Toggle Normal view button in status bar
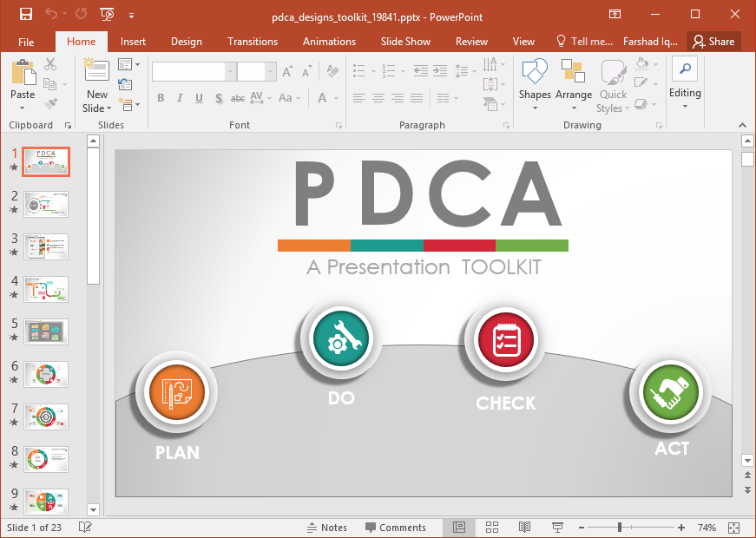The image size is (756, 538). click(x=459, y=528)
